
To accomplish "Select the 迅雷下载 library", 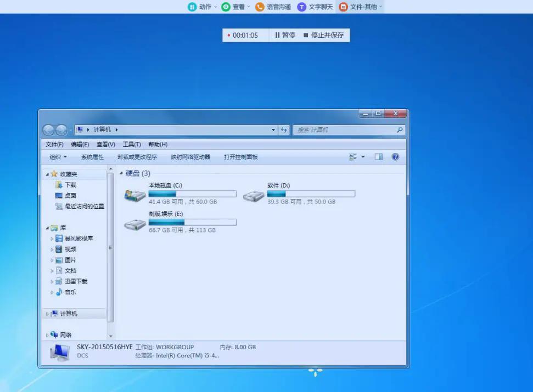I will click(76, 281).
